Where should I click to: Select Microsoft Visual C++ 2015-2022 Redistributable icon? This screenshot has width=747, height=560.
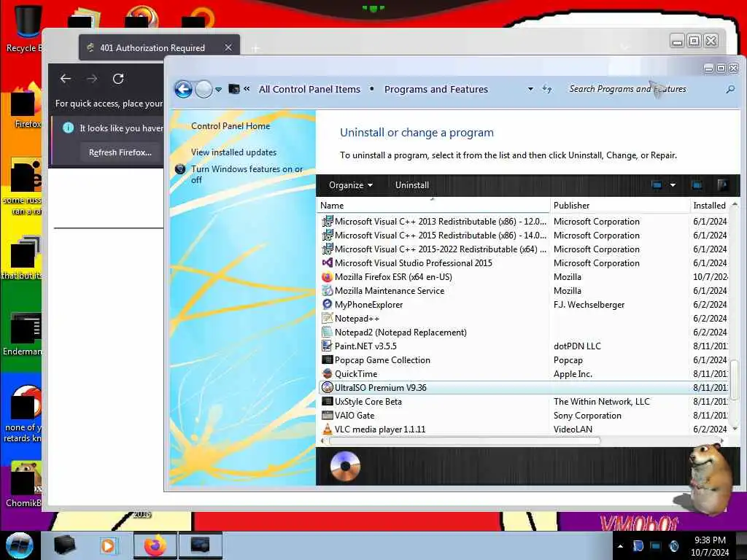(x=328, y=249)
